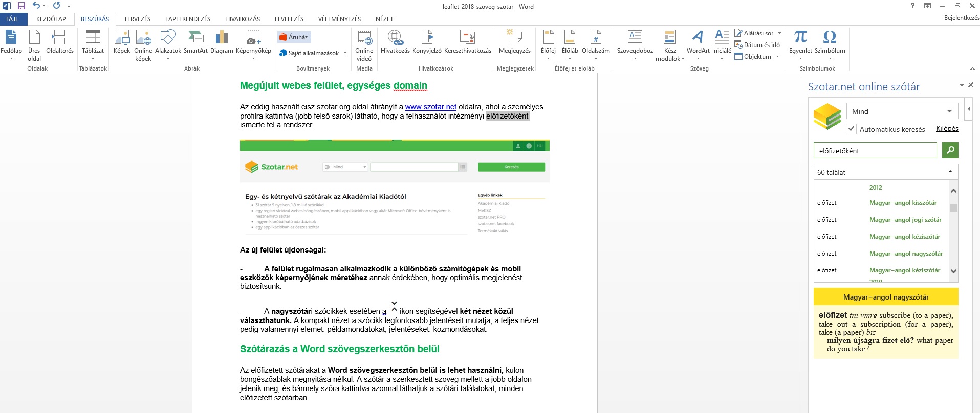Click the dictionary search magnifier button

(x=950, y=150)
